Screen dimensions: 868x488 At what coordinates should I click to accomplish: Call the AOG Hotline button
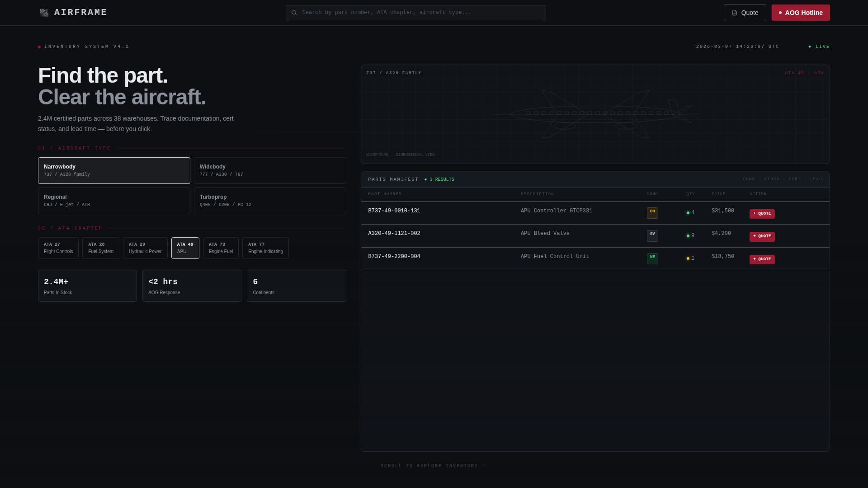coord(800,13)
